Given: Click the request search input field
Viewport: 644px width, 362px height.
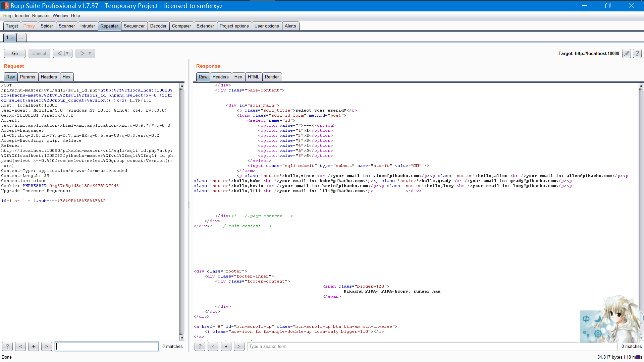Looking at the screenshot, I should point(107,346).
